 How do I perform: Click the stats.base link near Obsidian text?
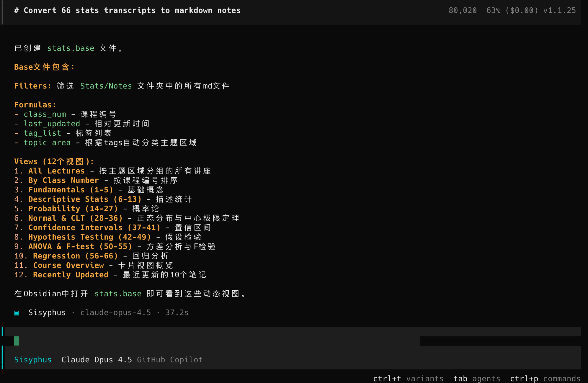point(118,294)
